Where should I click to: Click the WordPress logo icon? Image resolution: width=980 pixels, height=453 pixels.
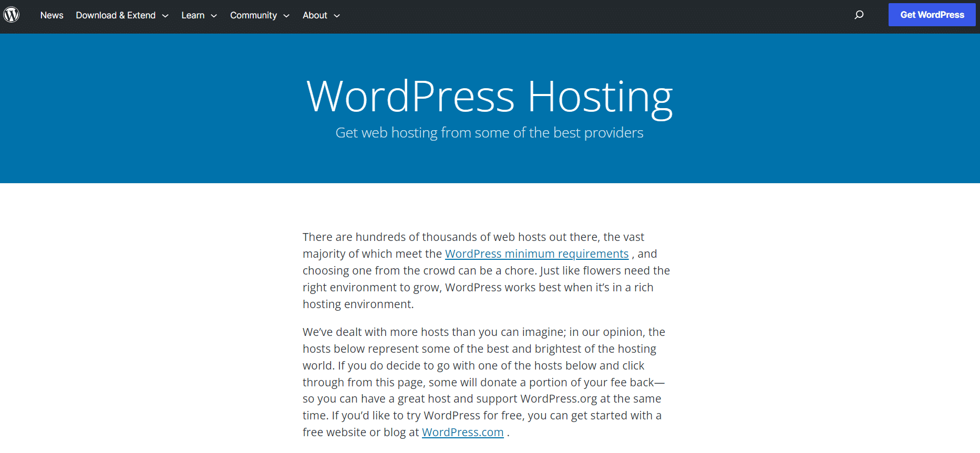click(12, 15)
